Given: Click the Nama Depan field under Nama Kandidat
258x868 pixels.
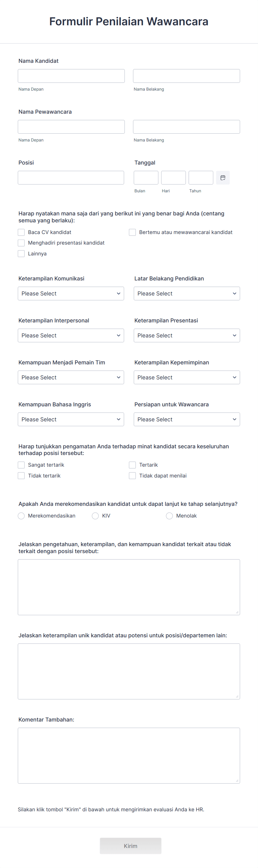Looking at the screenshot, I should tap(71, 76).
